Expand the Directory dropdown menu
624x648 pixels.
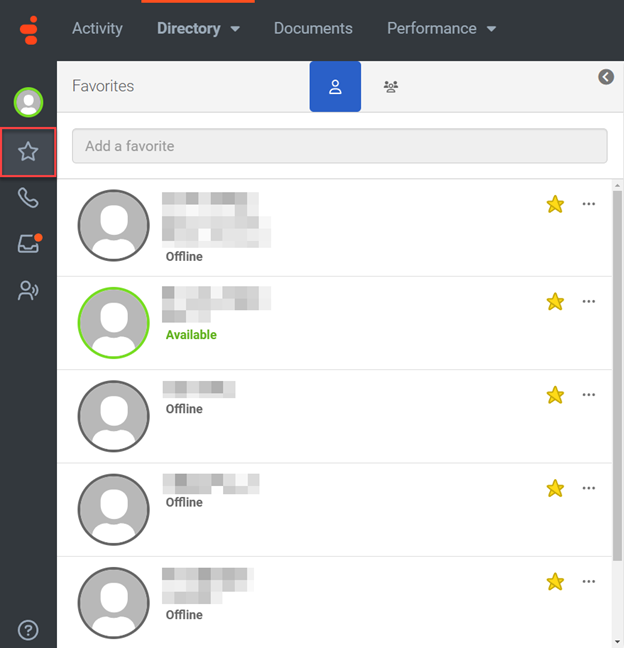198,29
